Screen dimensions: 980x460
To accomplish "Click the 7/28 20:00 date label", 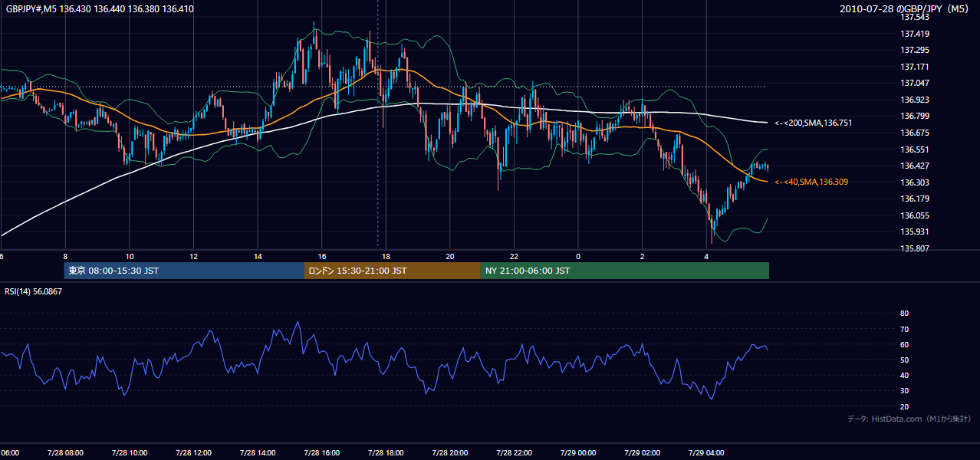I will coord(449,452).
